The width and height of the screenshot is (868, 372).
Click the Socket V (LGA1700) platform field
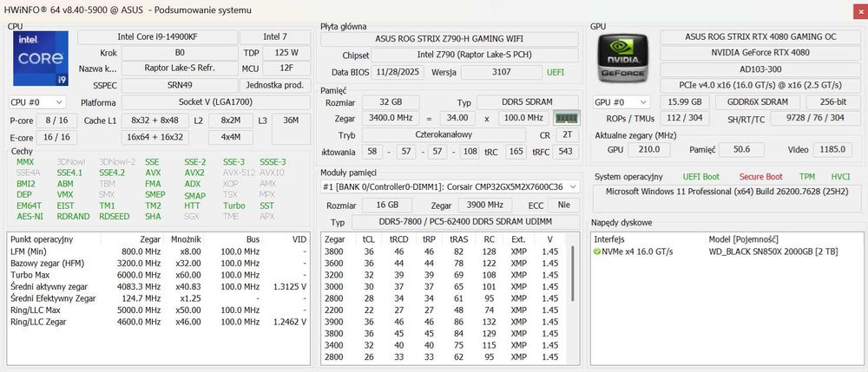216,102
